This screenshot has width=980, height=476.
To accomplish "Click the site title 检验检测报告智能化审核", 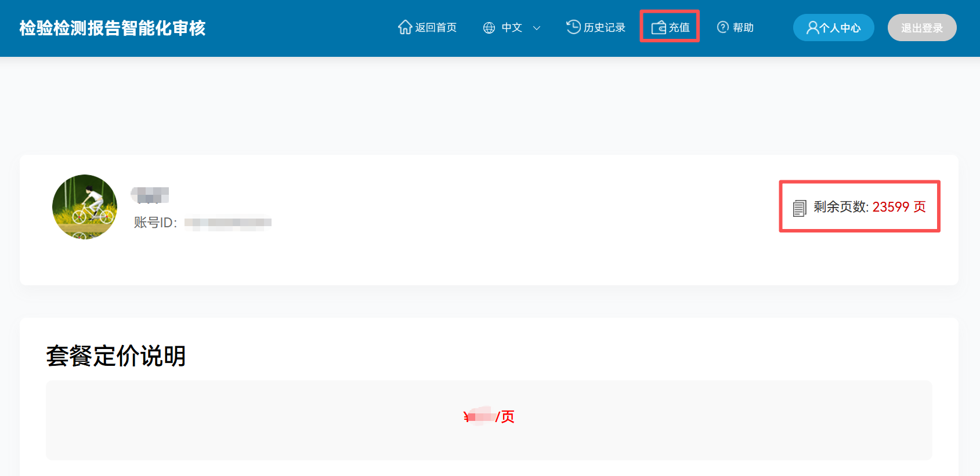I will pyautogui.click(x=113, y=28).
